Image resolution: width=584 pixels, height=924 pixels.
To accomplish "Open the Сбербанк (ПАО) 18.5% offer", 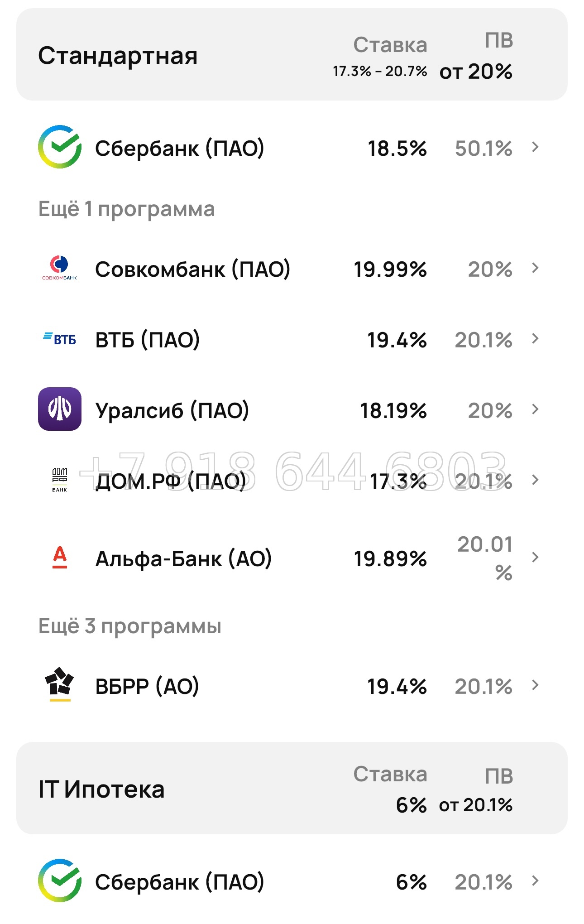I will [292, 148].
